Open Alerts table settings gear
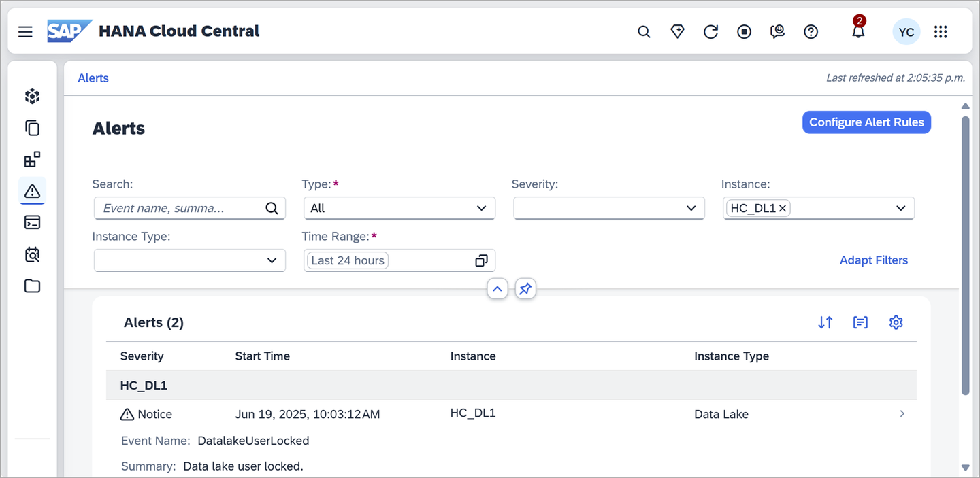The width and height of the screenshot is (980, 478). [896, 322]
